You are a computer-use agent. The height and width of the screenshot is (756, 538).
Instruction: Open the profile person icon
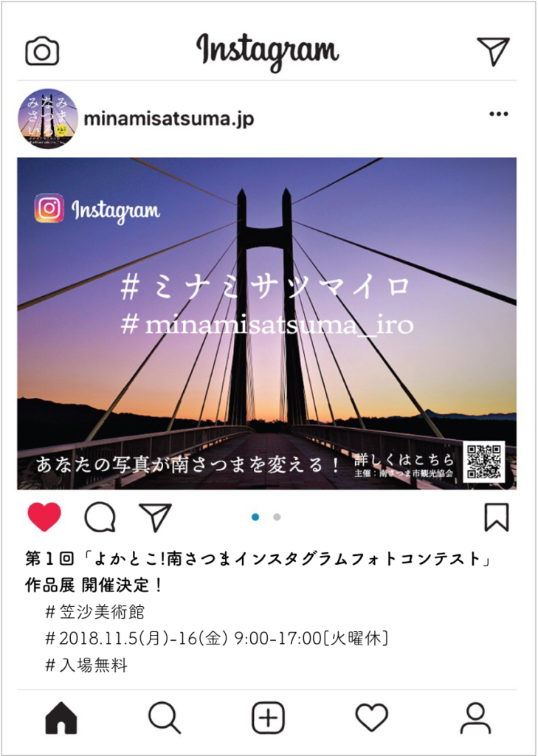pyautogui.click(x=476, y=718)
